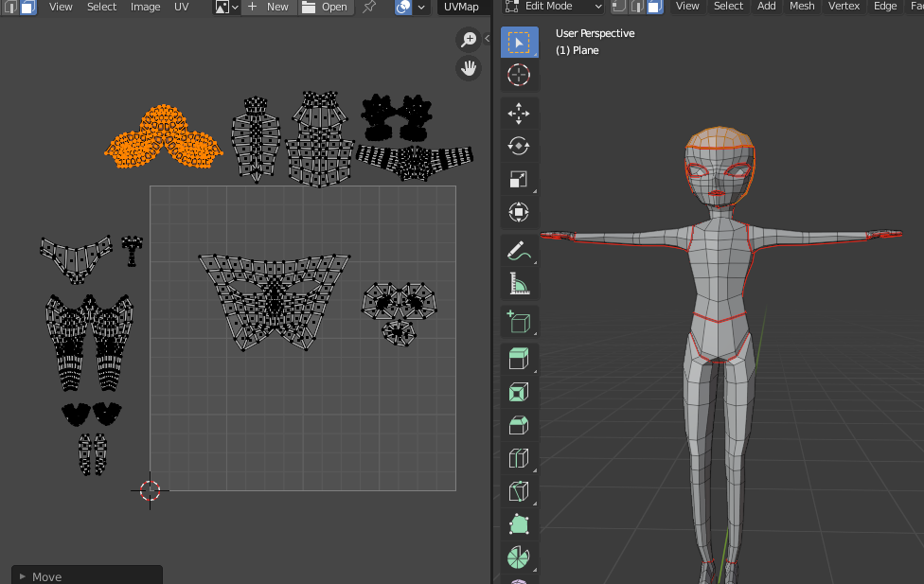Enable face select mode in 3D viewport
The image size is (924, 584).
pyautogui.click(x=655, y=7)
